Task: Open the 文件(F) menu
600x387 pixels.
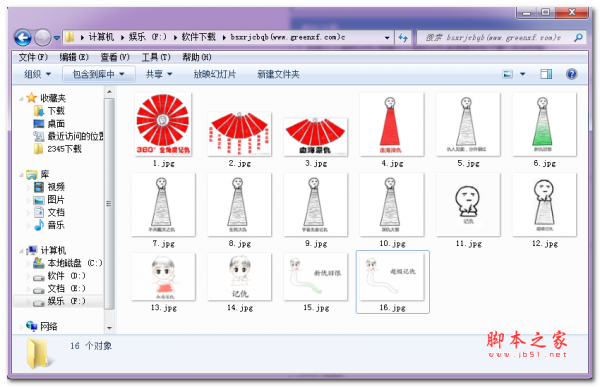Action: 33,57
